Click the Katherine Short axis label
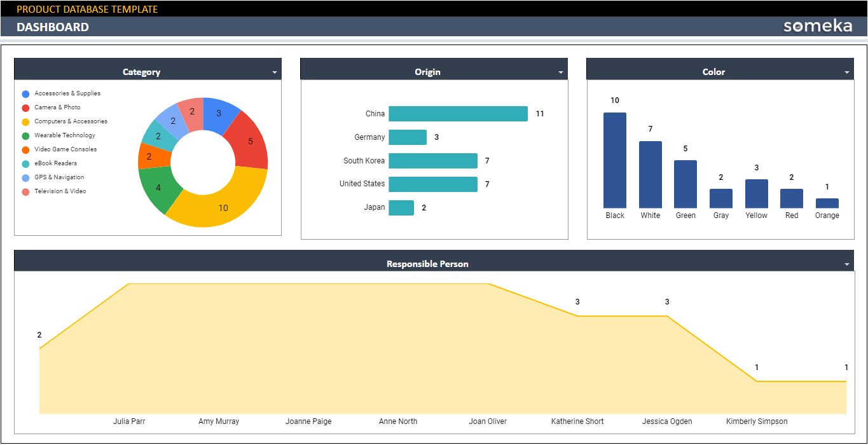The height and width of the screenshot is (445, 868). [x=577, y=421]
